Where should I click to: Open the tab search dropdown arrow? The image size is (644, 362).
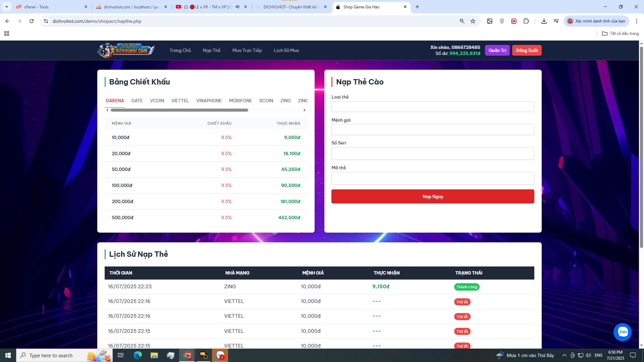click(6, 7)
